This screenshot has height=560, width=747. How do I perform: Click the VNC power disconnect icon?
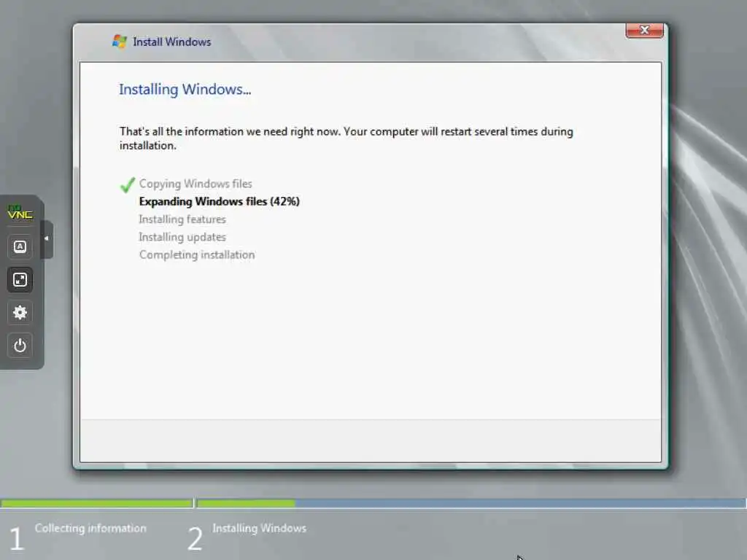pos(20,345)
